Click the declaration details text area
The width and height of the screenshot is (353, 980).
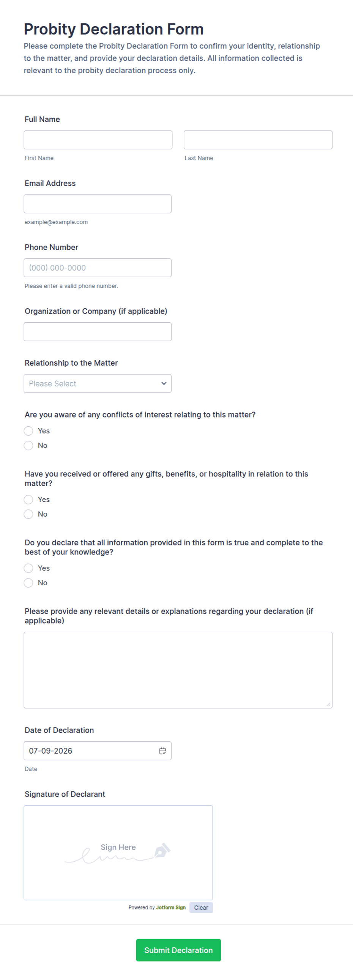[x=178, y=670]
